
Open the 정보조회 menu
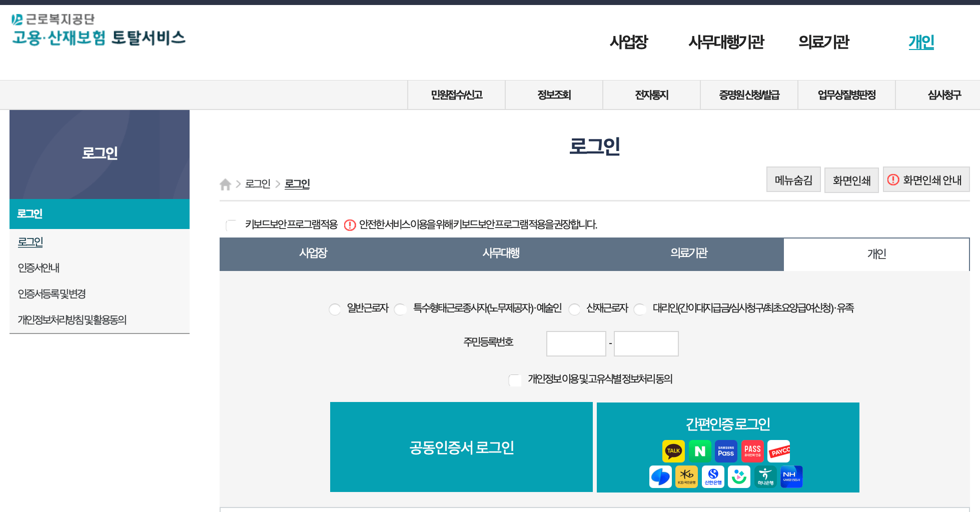(554, 95)
